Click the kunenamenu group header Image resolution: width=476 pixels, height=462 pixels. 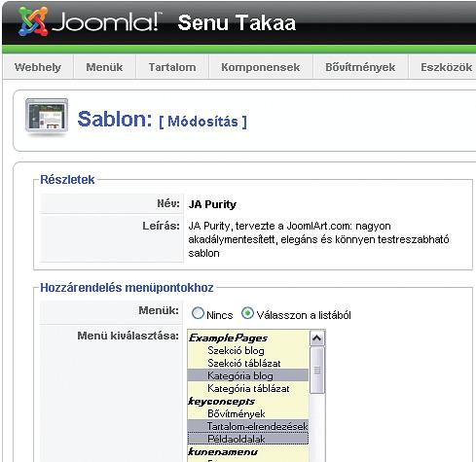click(x=223, y=451)
